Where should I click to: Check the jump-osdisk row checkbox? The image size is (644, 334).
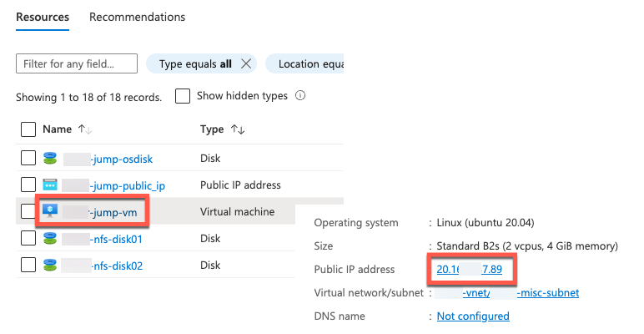coord(28,159)
